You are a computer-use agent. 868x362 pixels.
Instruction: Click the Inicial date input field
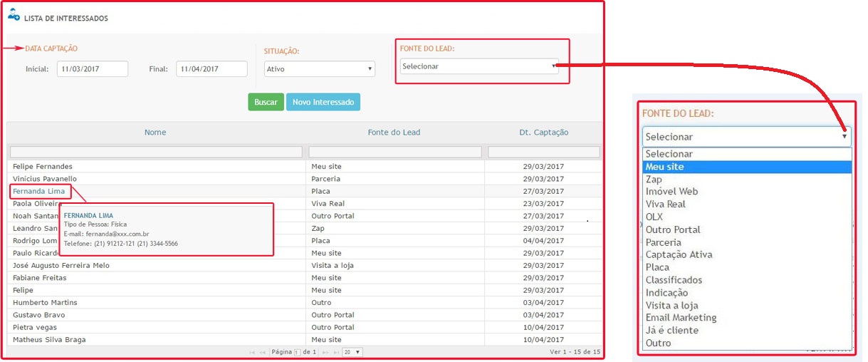coord(93,69)
